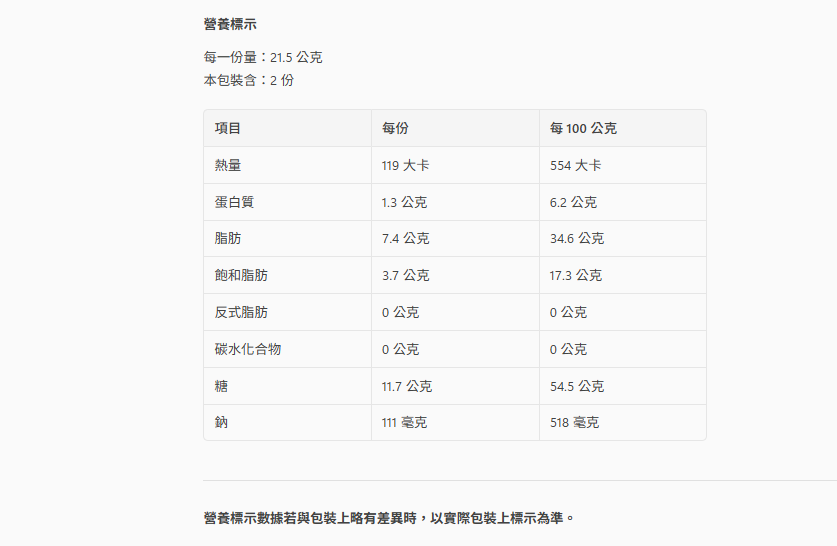The image size is (837, 546).
Task: Click the 反式脂肪 row label
Action: pos(241,312)
